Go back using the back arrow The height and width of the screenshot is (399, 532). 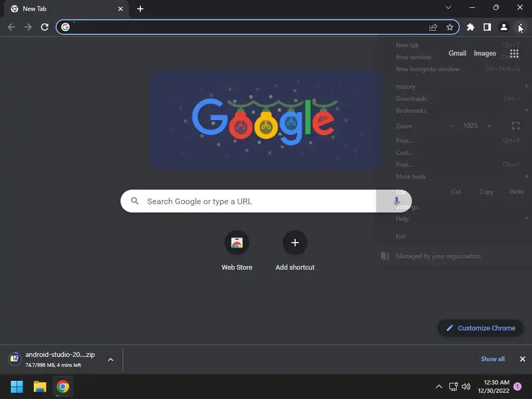(11, 27)
